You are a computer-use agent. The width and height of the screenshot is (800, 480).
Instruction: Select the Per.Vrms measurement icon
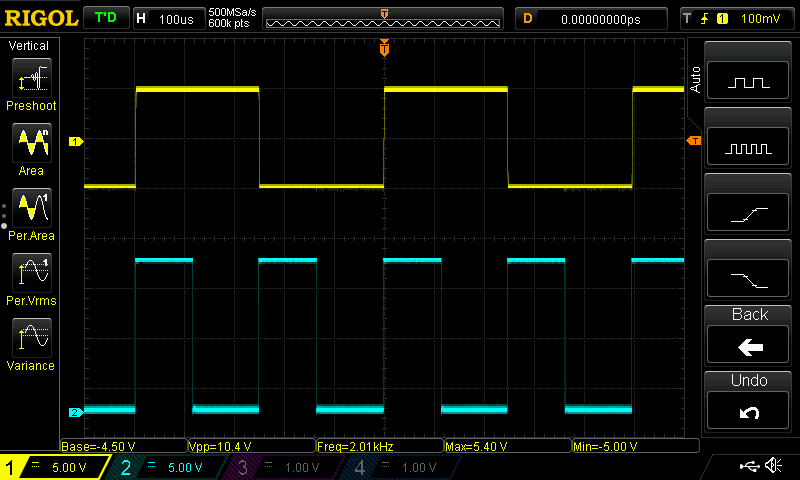tap(32, 273)
